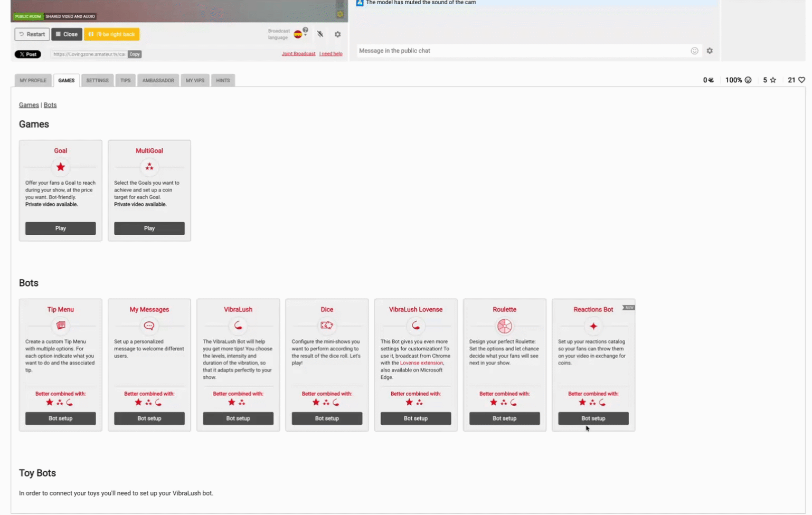
Task: Toggle the muted microphone icon
Action: click(320, 34)
